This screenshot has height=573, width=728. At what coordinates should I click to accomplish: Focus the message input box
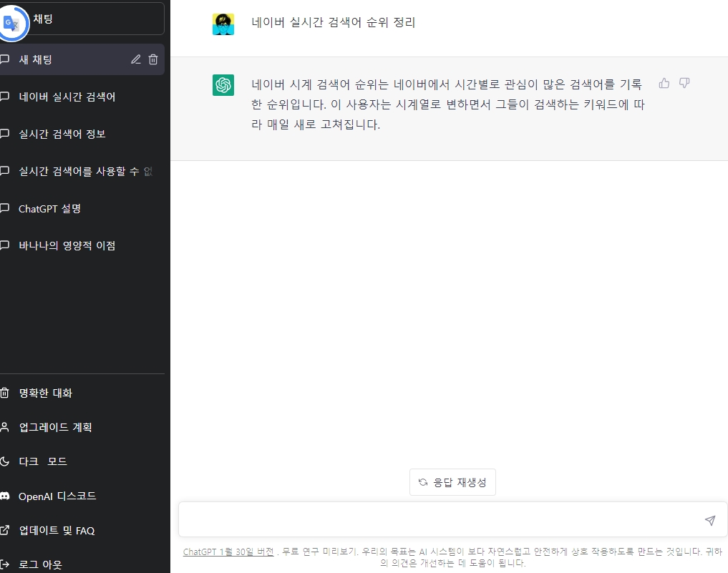pyautogui.click(x=452, y=519)
